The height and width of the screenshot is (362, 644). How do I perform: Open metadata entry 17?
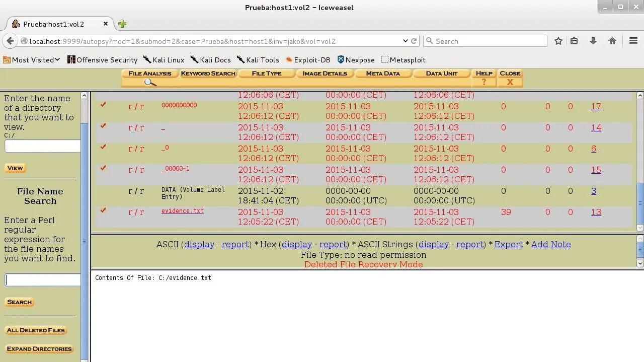[596, 106]
